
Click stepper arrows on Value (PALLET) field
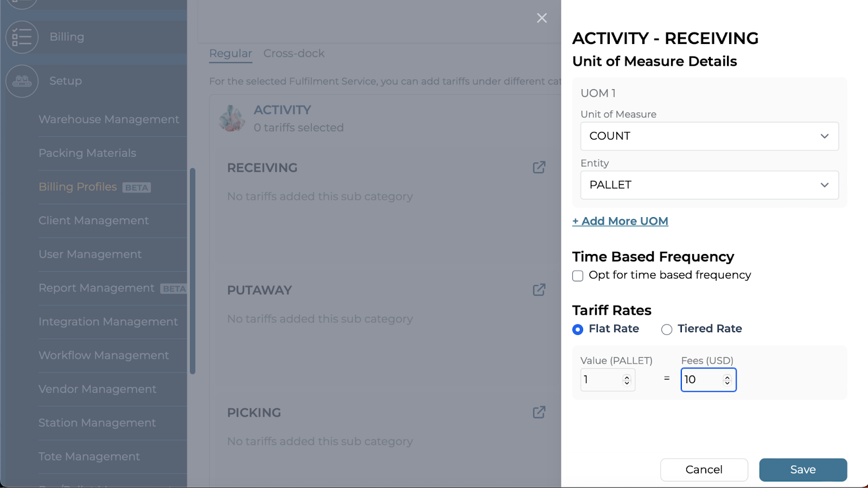pyautogui.click(x=627, y=380)
